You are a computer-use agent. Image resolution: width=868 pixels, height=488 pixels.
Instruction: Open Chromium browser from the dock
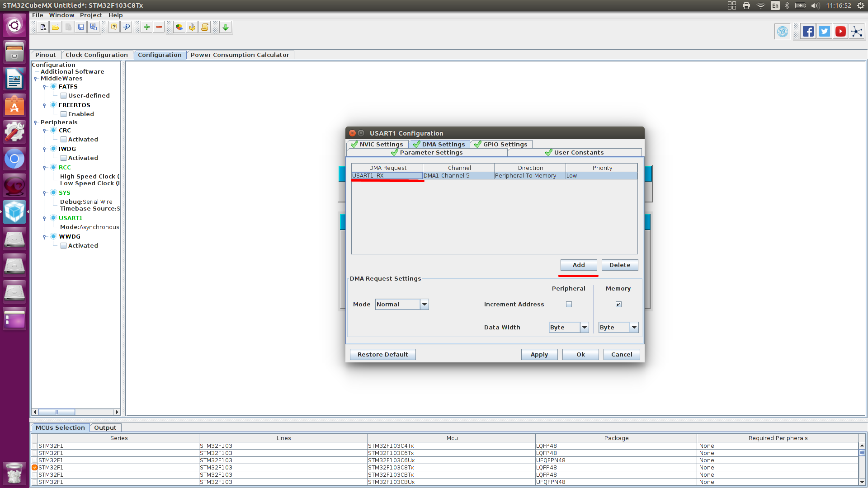14,159
